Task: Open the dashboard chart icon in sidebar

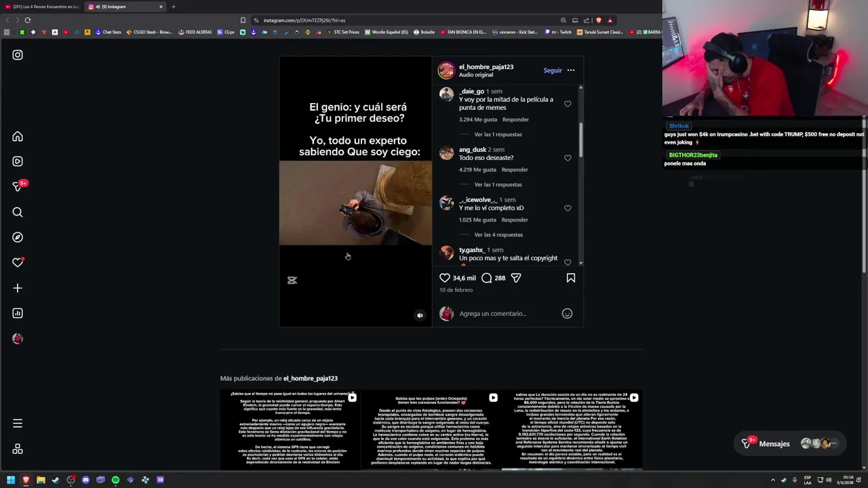Action: coord(18,313)
